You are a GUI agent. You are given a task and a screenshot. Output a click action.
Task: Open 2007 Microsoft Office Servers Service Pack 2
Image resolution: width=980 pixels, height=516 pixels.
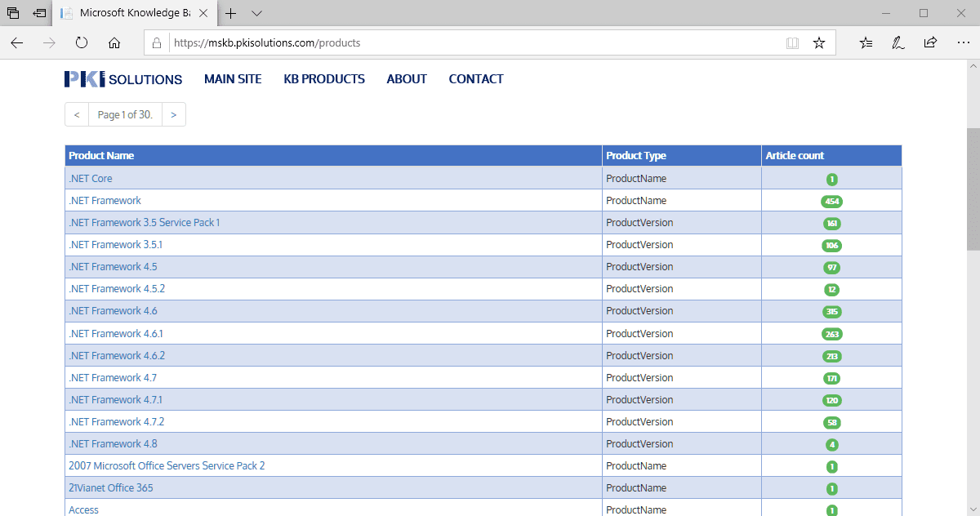tap(167, 465)
